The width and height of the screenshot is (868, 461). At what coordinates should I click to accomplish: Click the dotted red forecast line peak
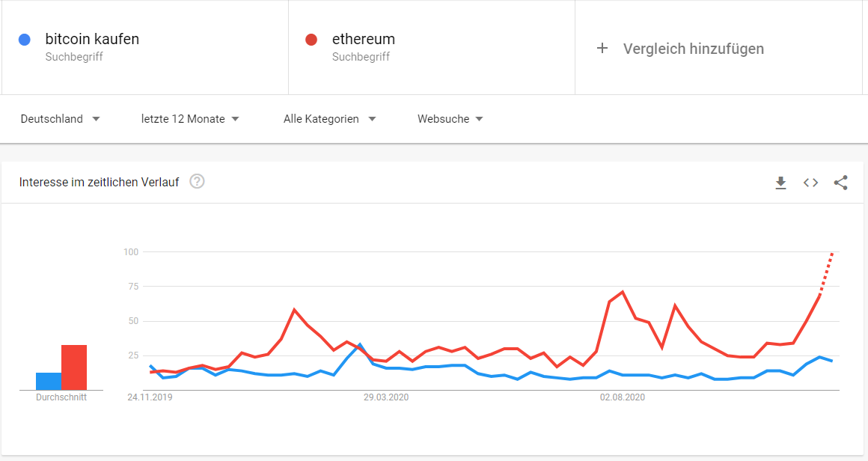[x=831, y=256]
